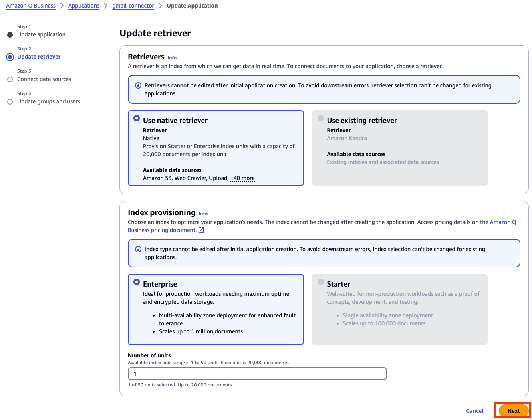Go to Amazon Q Business breadcrumb
This screenshot has height=420, width=532.
pyautogui.click(x=31, y=6)
